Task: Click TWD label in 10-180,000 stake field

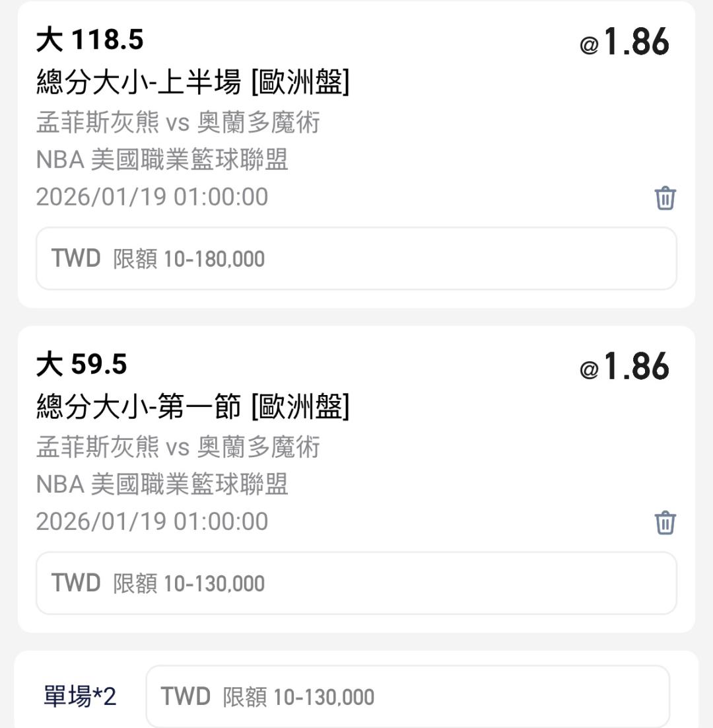Action: click(x=76, y=258)
